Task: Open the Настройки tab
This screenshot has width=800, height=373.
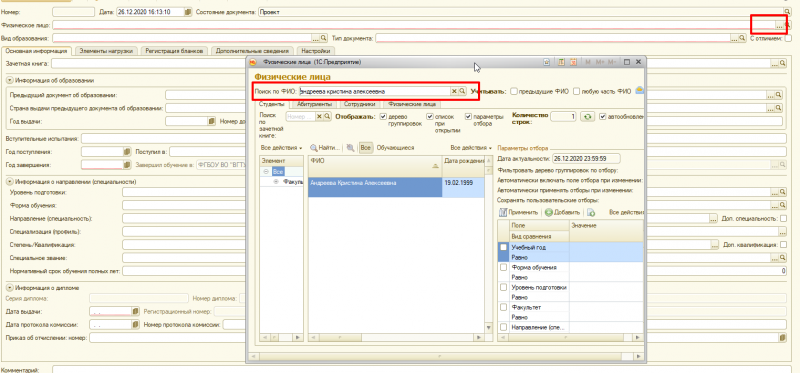Action: [315, 51]
